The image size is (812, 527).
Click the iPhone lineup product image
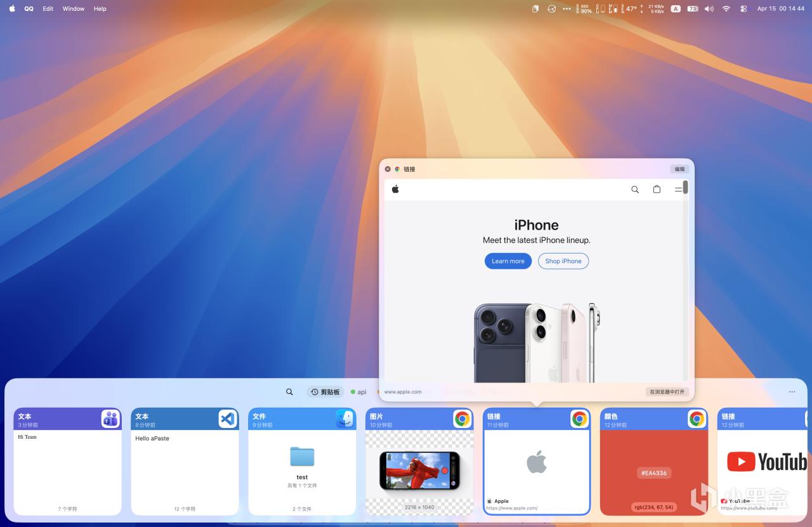click(537, 342)
